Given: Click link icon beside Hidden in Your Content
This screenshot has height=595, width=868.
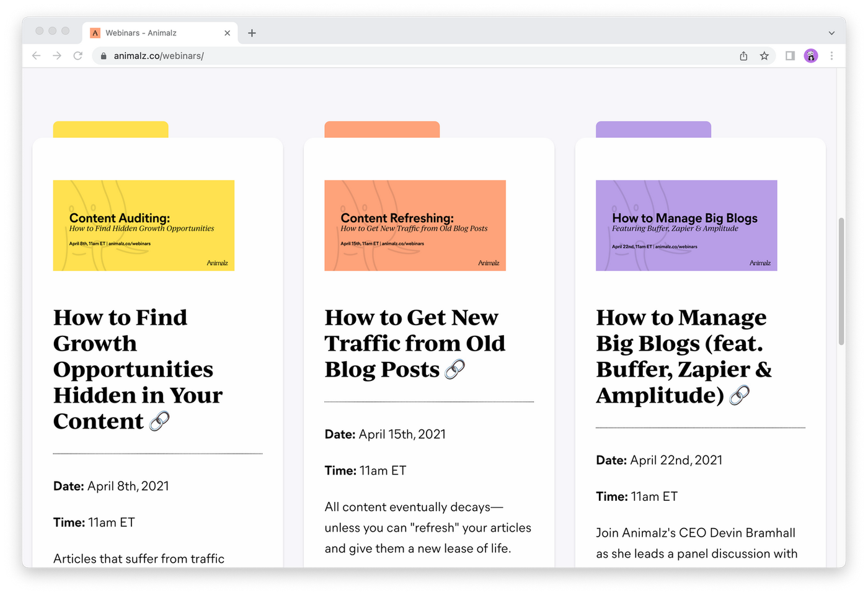Looking at the screenshot, I should (160, 421).
